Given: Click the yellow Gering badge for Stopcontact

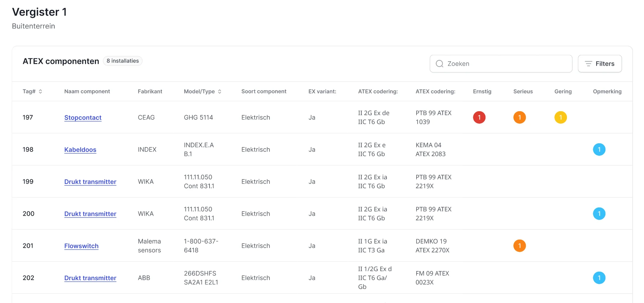Looking at the screenshot, I should click(560, 117).
